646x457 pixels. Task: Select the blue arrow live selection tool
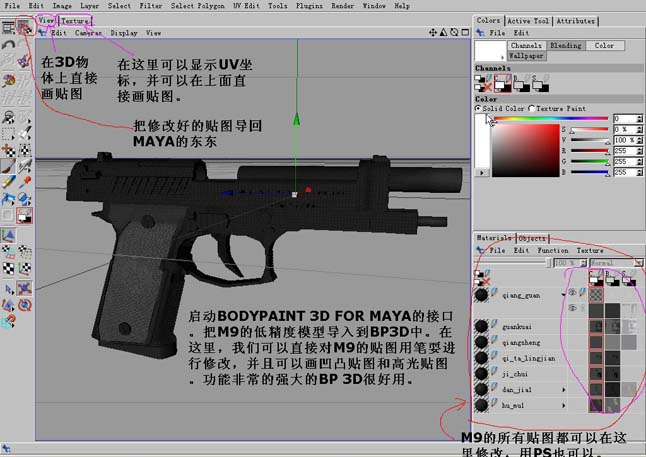tap(8, 289)
